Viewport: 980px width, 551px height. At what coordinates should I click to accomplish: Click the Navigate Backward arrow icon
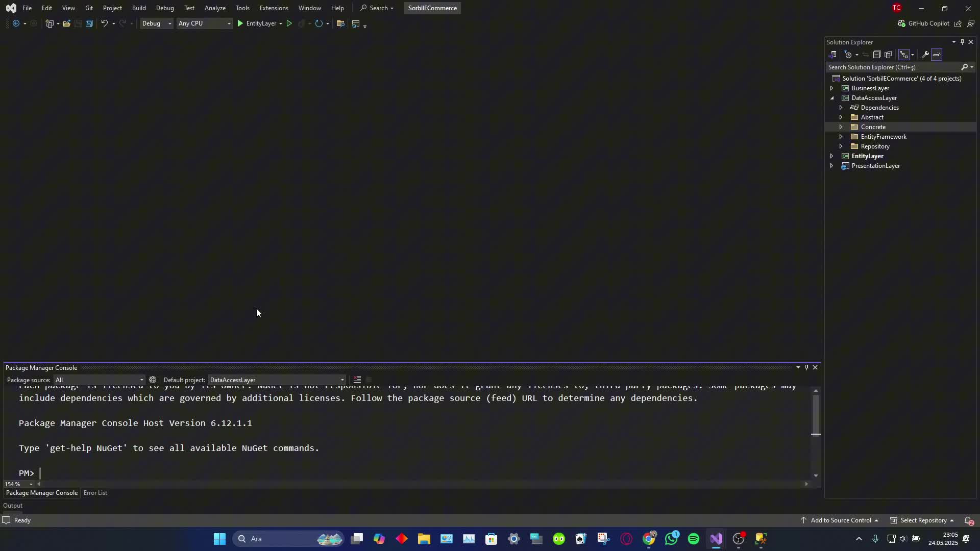click(16, 23)
